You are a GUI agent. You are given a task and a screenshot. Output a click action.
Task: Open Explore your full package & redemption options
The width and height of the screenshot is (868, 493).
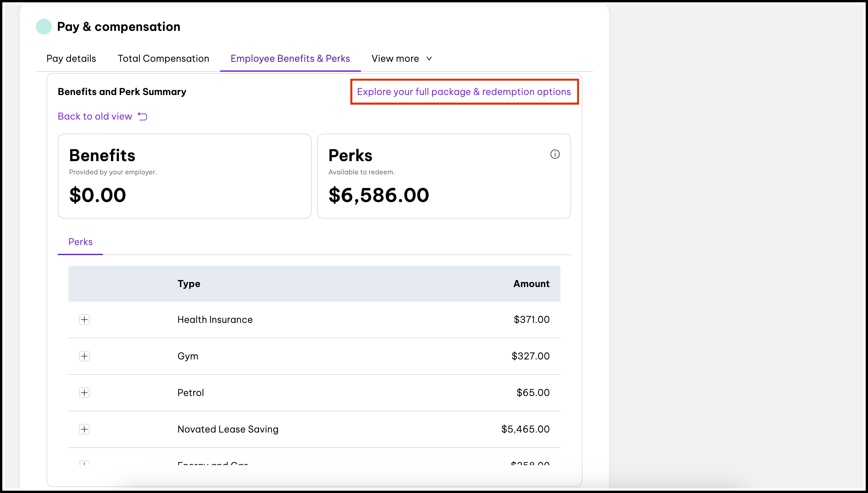(x=464, y=91)
